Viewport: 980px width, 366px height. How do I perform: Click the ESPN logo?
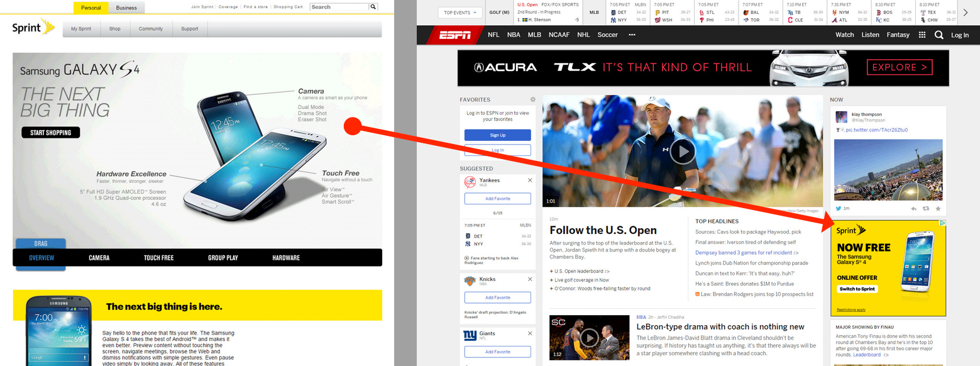tap(454, 35)
